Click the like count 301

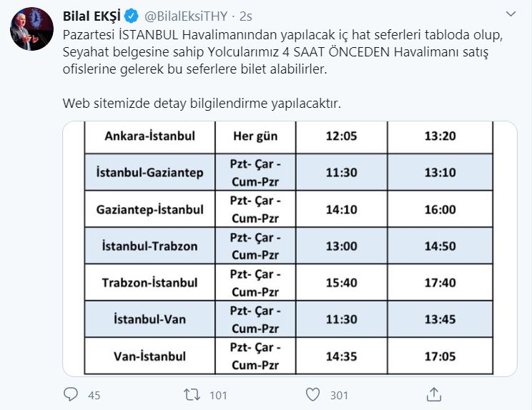[x=339, y=394]
